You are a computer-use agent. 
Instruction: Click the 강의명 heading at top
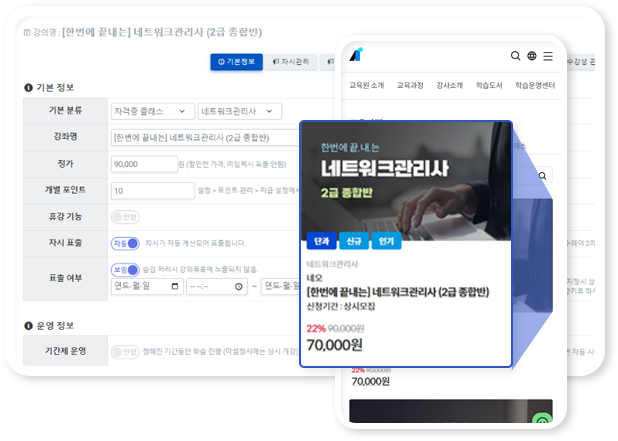143,32
